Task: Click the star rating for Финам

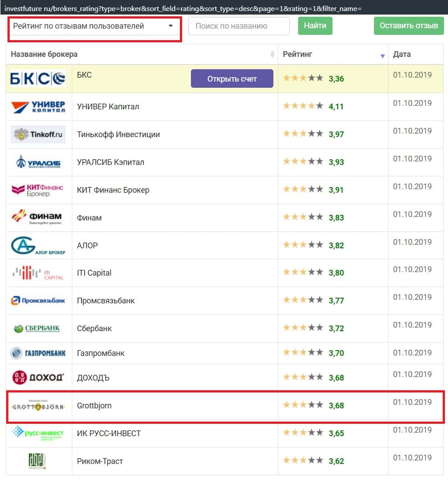Action: (303, 217)
